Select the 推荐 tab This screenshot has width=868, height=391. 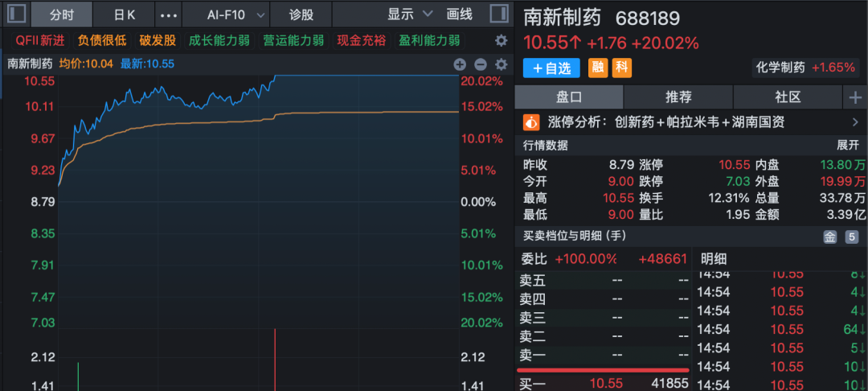[x=678, y=98]
